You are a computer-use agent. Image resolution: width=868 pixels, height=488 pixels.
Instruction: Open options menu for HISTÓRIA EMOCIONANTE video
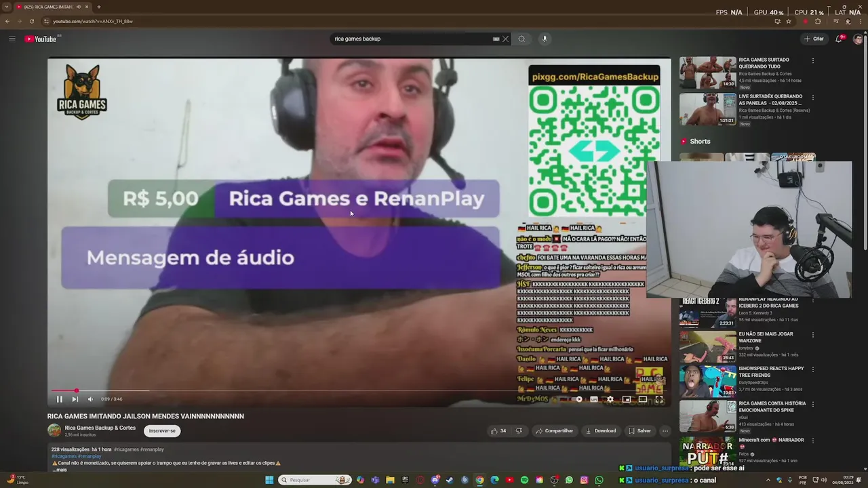(x=812, y=404)
